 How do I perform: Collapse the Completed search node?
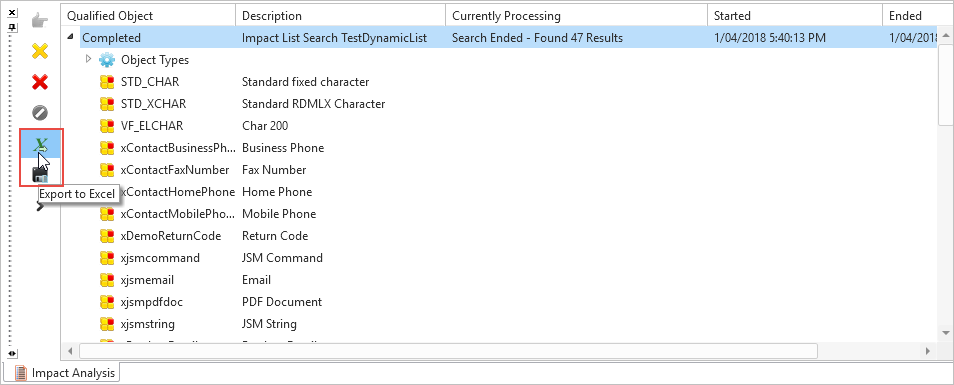[x=72, y=38]
